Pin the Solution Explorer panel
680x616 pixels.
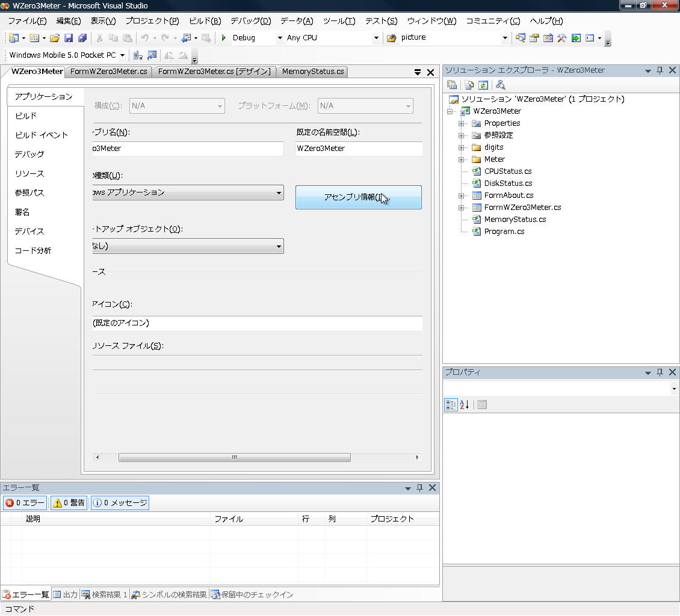click(660, 70)
